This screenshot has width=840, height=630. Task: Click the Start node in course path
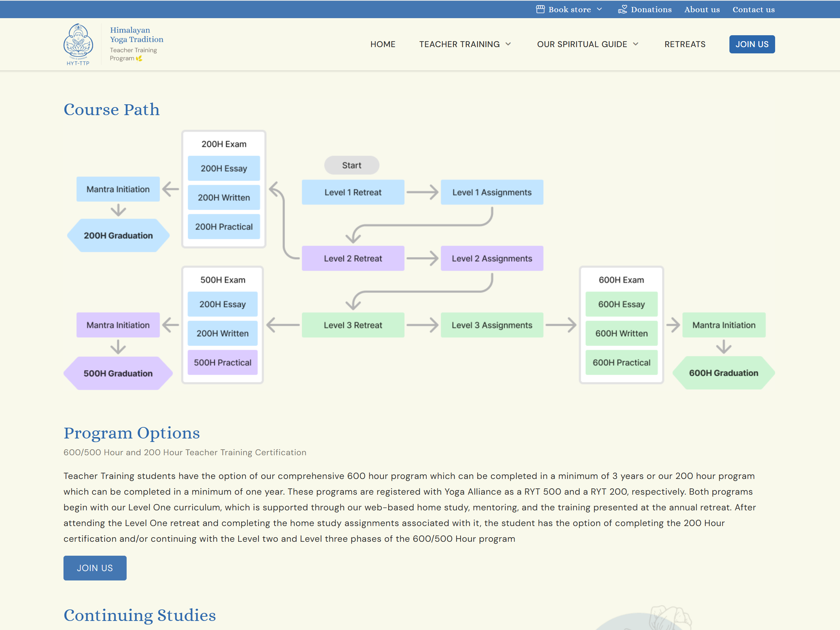click(352, 165)
